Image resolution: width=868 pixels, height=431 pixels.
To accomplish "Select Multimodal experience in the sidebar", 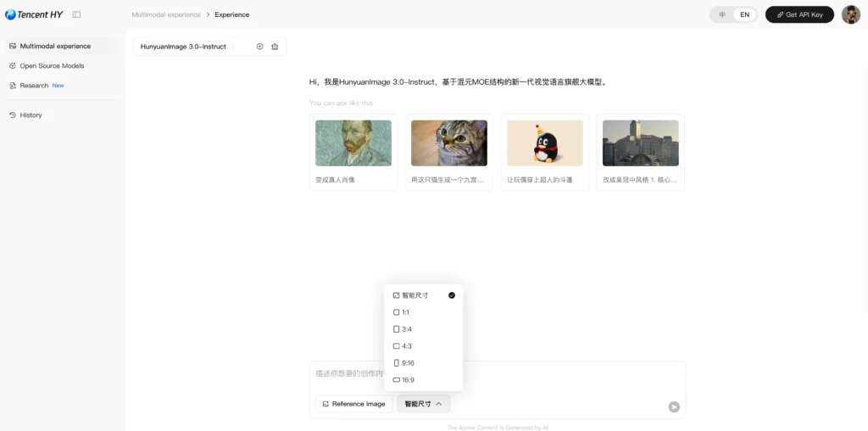I will 61,46.
